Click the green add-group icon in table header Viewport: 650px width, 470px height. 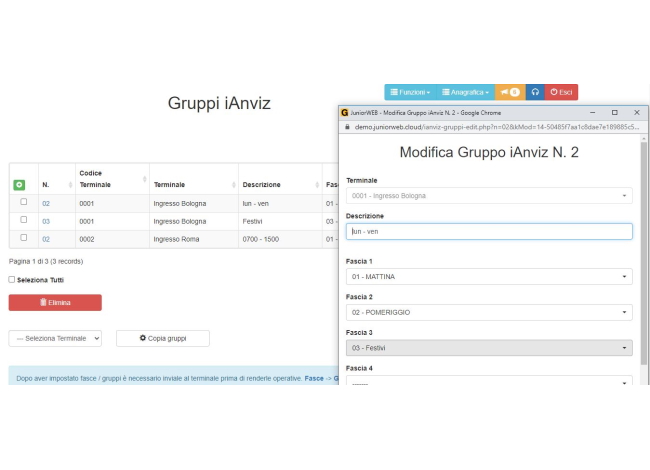tap(19, 185)
